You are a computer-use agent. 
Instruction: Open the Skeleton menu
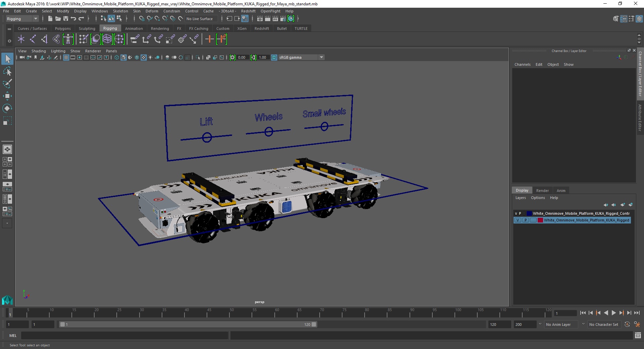pos(120,11)
